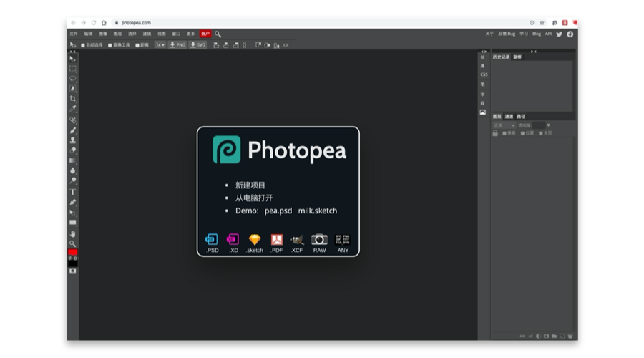Open the pea.psd demo file

pos(278,211)
